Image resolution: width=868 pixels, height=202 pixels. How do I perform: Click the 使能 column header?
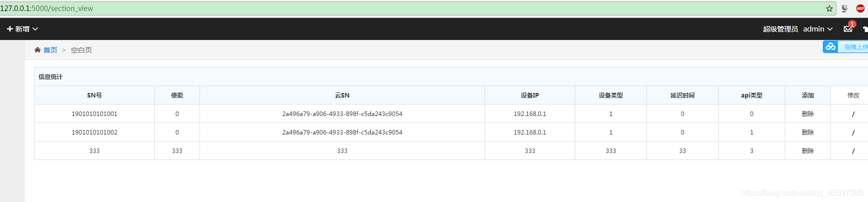pos(177,95)
